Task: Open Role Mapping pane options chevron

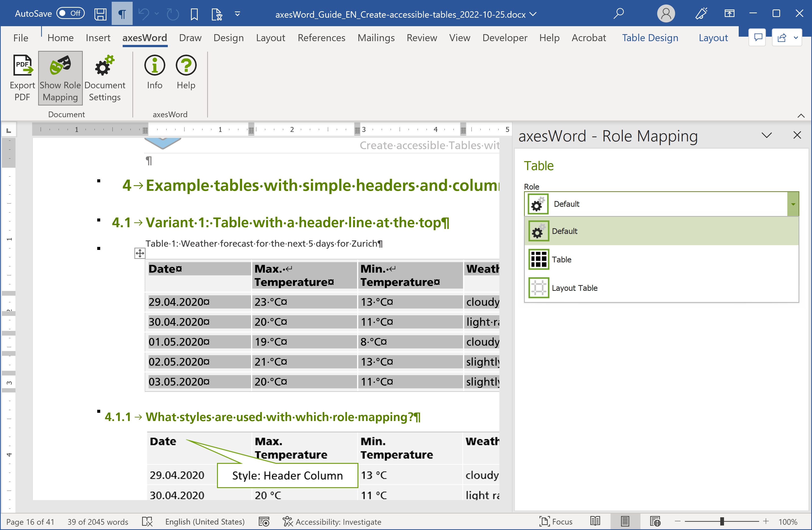Action: point(766,135)
